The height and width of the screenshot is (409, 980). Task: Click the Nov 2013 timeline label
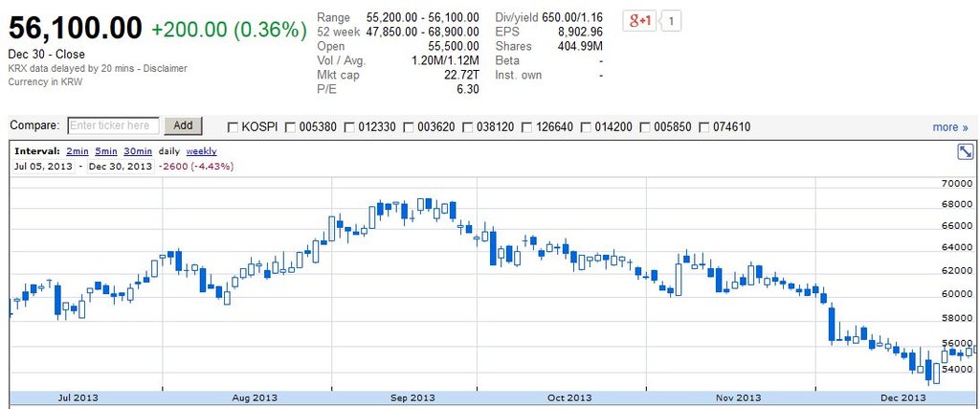(x=738, y=398)
